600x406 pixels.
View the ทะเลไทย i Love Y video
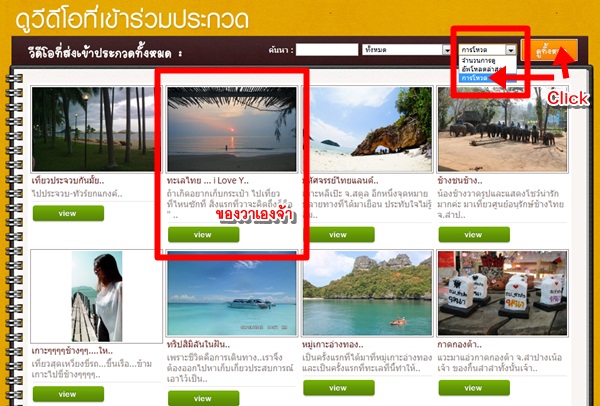click(x=204, y=235)
